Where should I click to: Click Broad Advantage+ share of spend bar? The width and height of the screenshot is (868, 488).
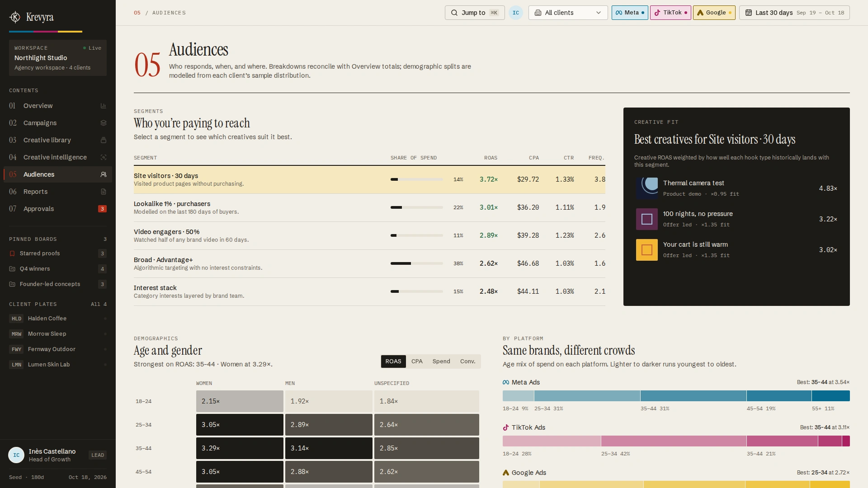coord(417,263)
